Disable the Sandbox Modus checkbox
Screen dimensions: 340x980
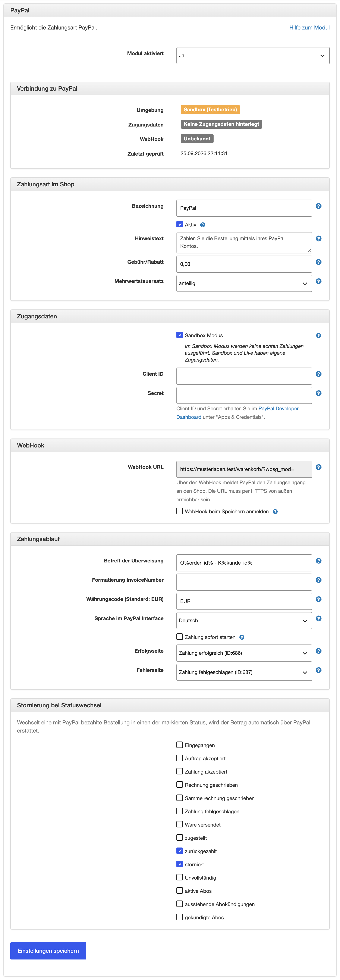pyautogui.click(x=180, y=335)
